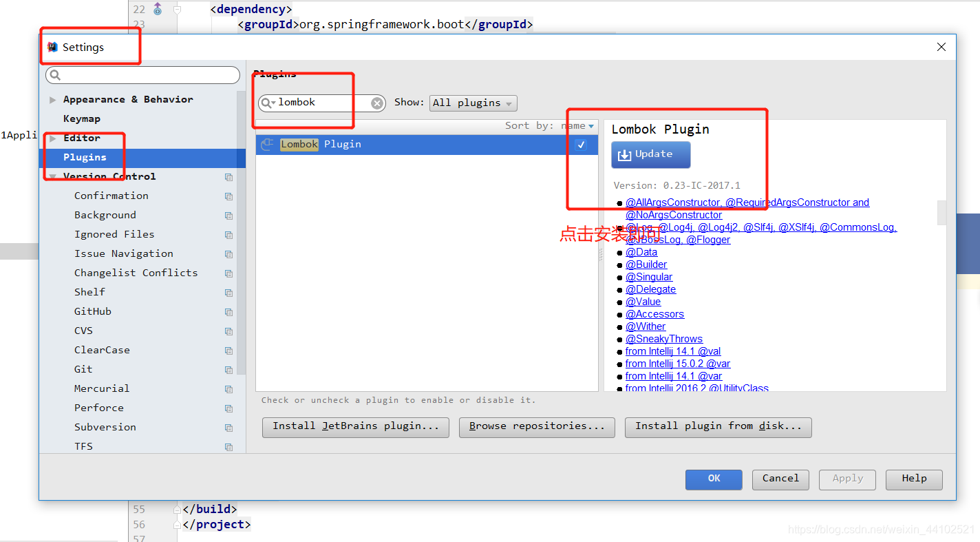The image size is (980, 542).
Task: Open Shelf settings
Action: point(90,293)
